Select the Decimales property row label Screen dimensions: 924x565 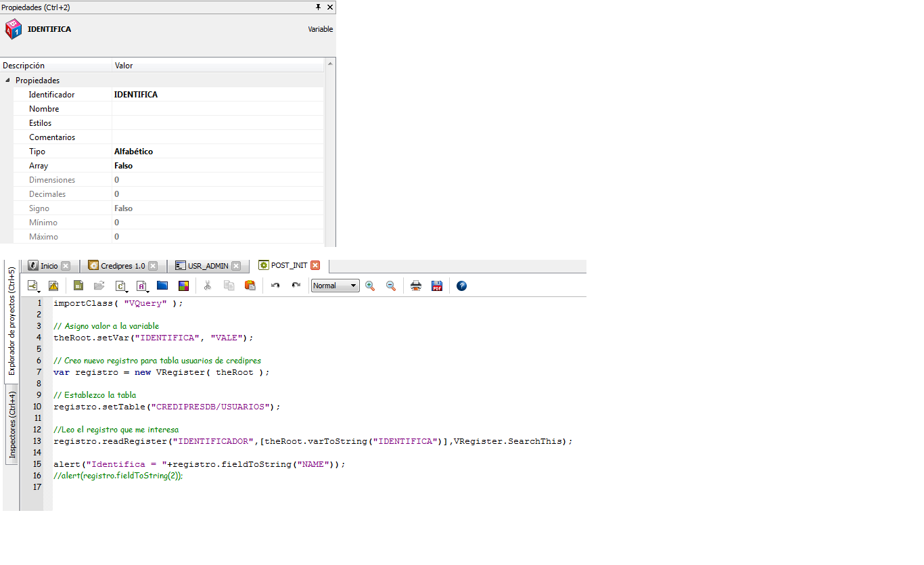pyautogui.click(x=47, y=194)
